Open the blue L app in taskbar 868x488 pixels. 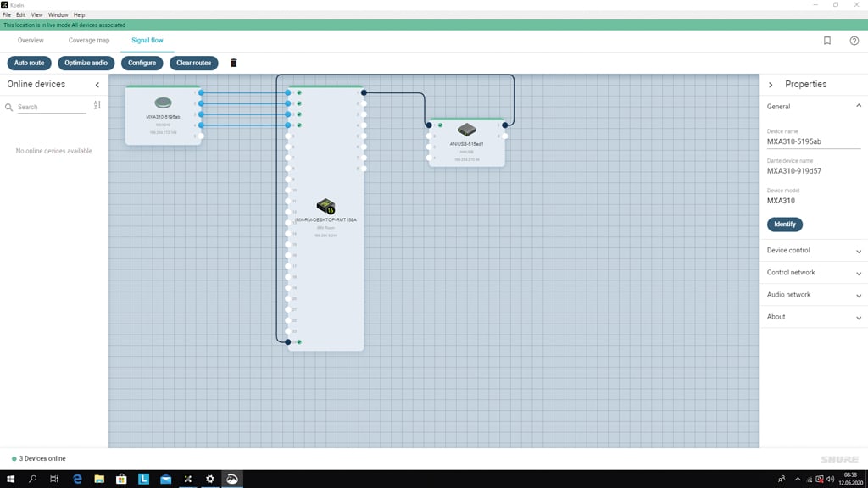click(x=143, y=480)
